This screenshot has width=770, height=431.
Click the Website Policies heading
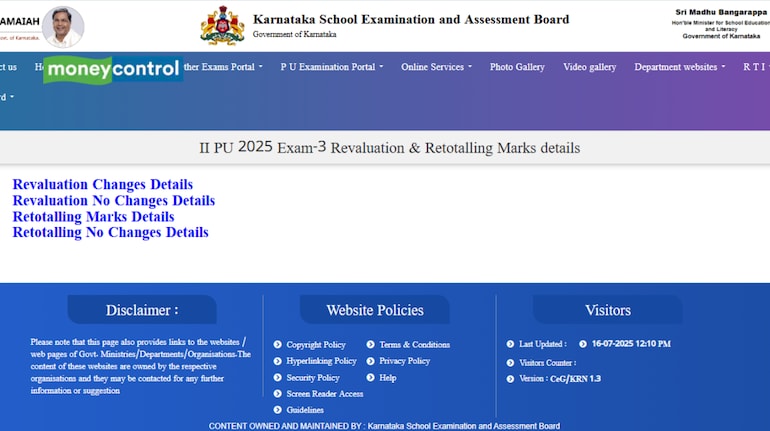(375, 310)
